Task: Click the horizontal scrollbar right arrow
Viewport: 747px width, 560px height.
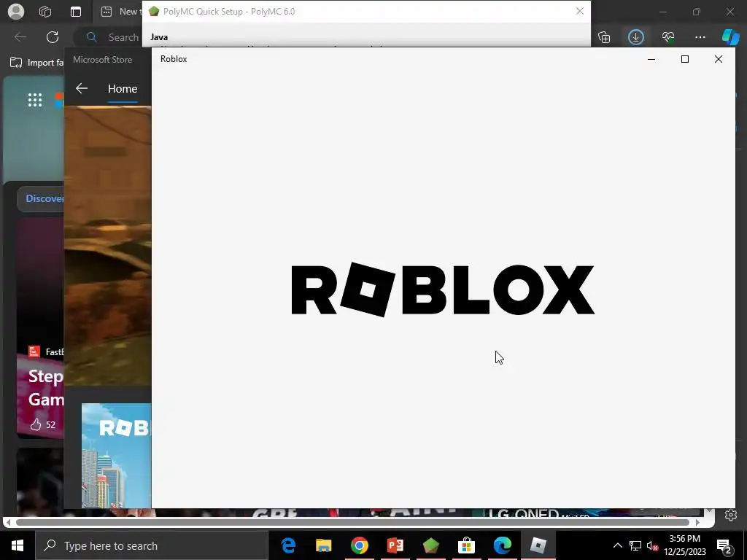Action: [x=697, y=522]
